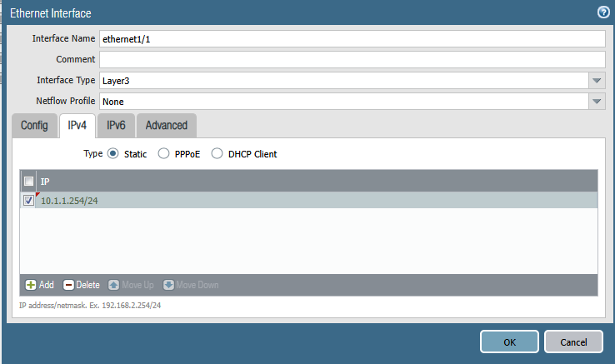Click the Netflow Profile None field
Viewport: 615px width, 364px height.
pos(344,101)
